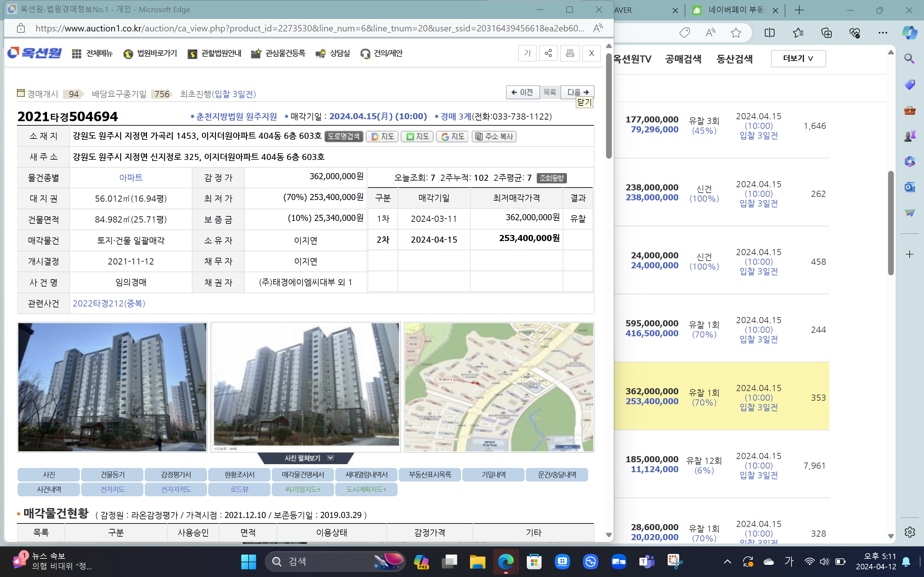Open the location map thumbnail
The image size is (924, 577).
coord(499,387)
